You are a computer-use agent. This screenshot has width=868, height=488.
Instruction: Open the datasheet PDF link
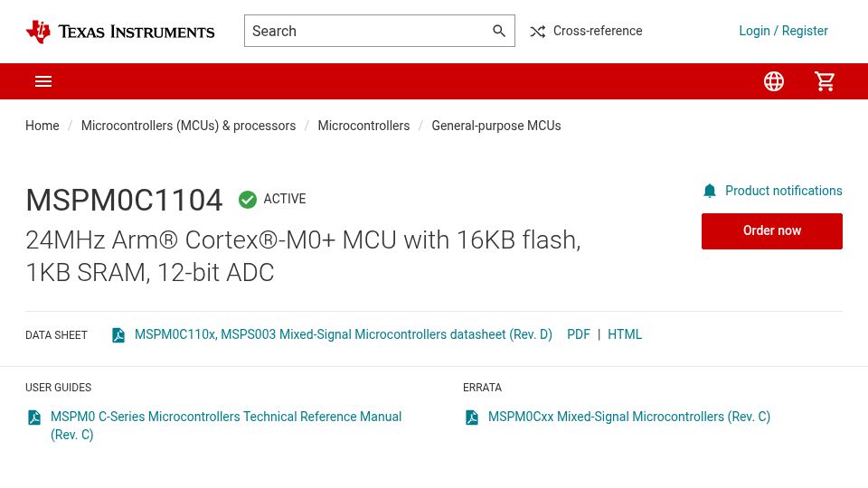579,334
